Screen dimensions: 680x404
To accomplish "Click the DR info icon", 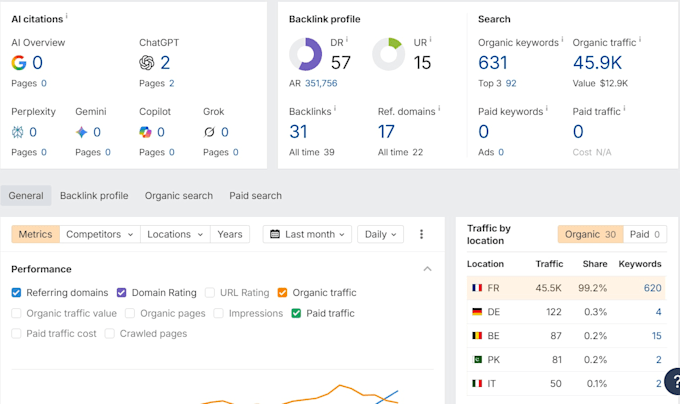I will (x=347, y=40).
